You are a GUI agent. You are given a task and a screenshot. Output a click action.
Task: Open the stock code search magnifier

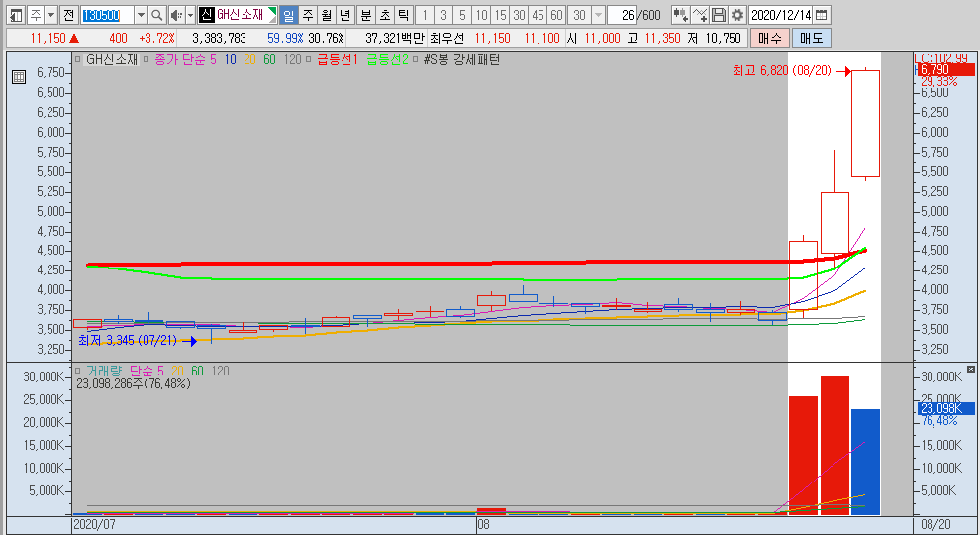pyautogui.click(x=157, y=15)
